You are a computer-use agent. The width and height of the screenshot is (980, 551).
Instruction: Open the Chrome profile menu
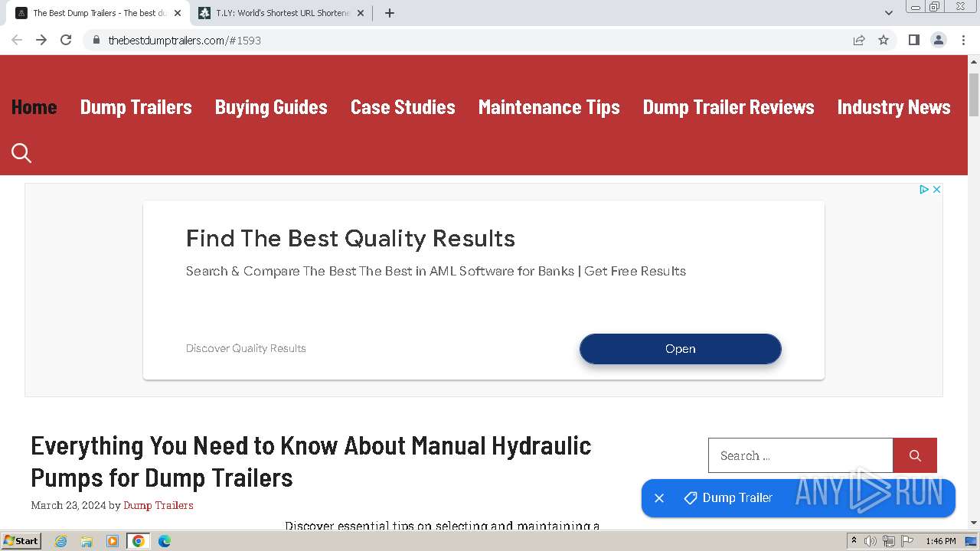(938, 40)
